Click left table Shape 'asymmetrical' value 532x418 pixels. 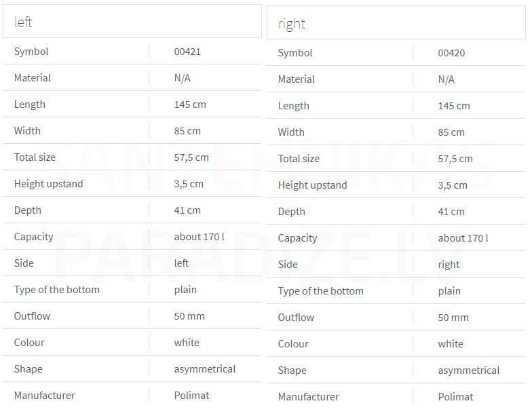click(205, 369)
